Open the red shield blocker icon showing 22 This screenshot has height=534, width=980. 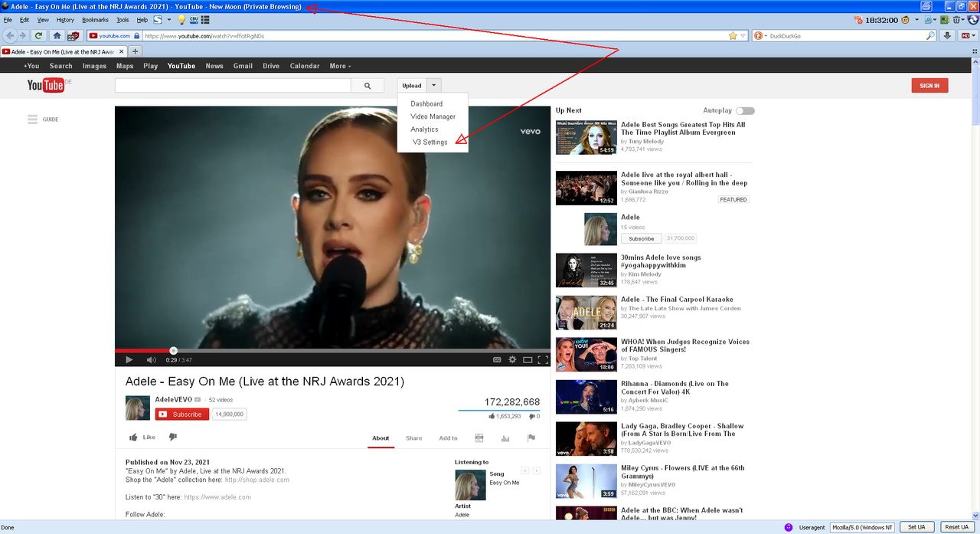pos(73,35)
